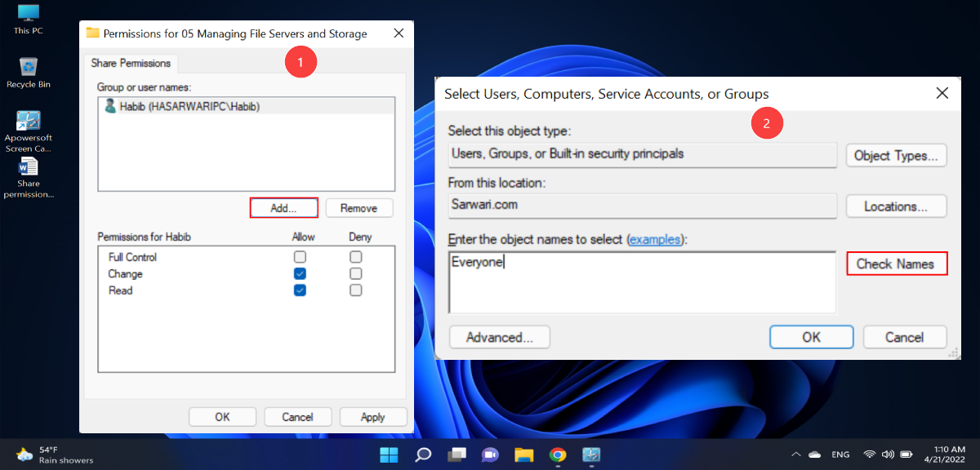
Task: Open the examples link for object names
Action: pyautogui.click(x=656, y=239)
